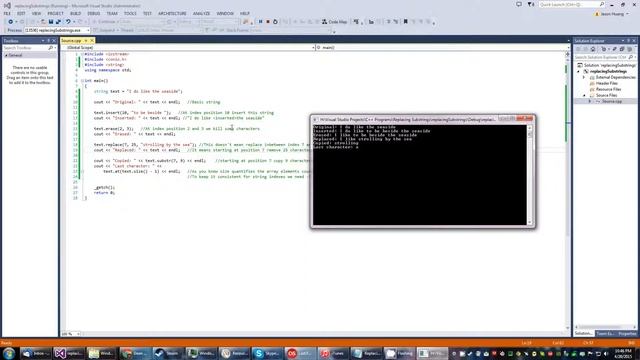This screenshot has width=640, height=360.
Task: Click the bookmark flag icon in toolbar
Action: tap(405, 22)
